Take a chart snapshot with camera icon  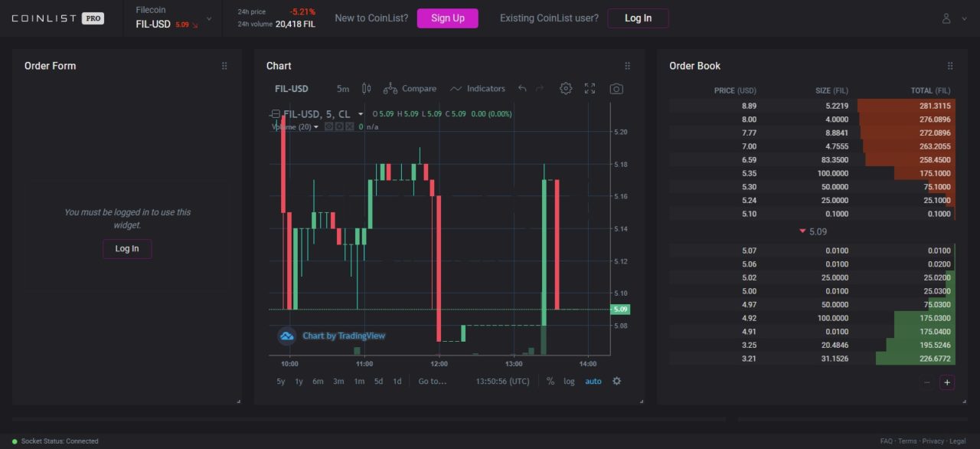coord(616,89)
